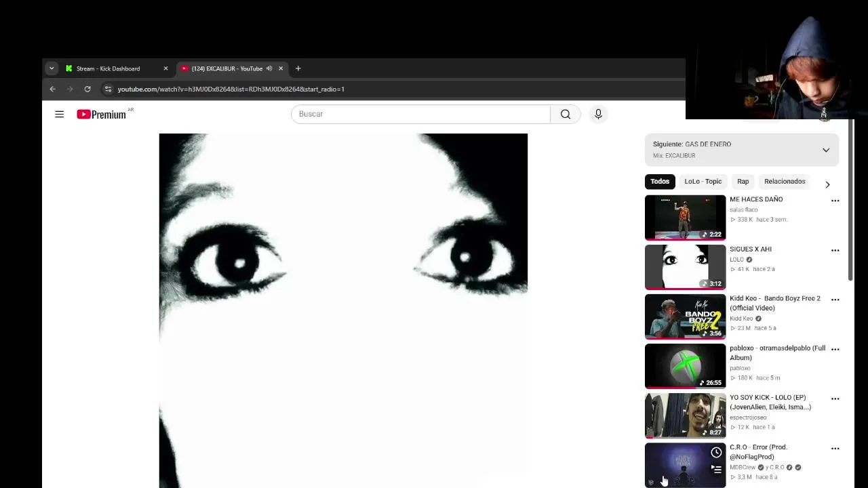Visit the Kidd Keo channel name
Image resolution: width=868 pixels, height=488 pixels.
tap(741, 319)
